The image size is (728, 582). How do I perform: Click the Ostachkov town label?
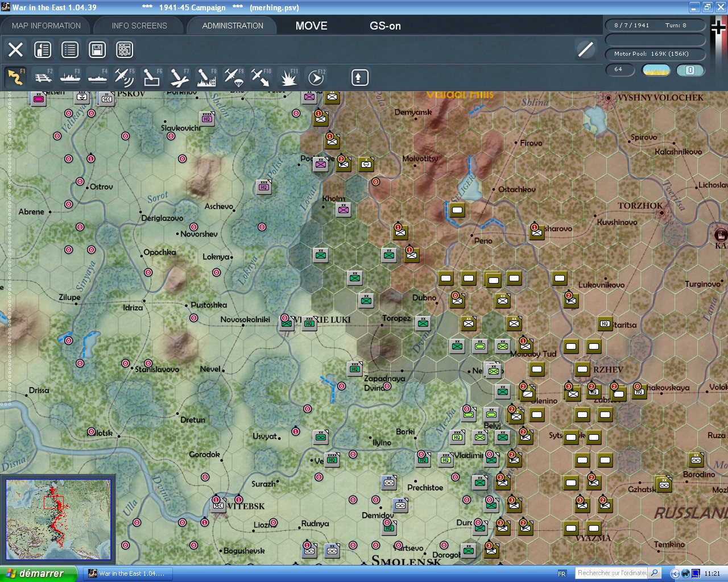517,189
